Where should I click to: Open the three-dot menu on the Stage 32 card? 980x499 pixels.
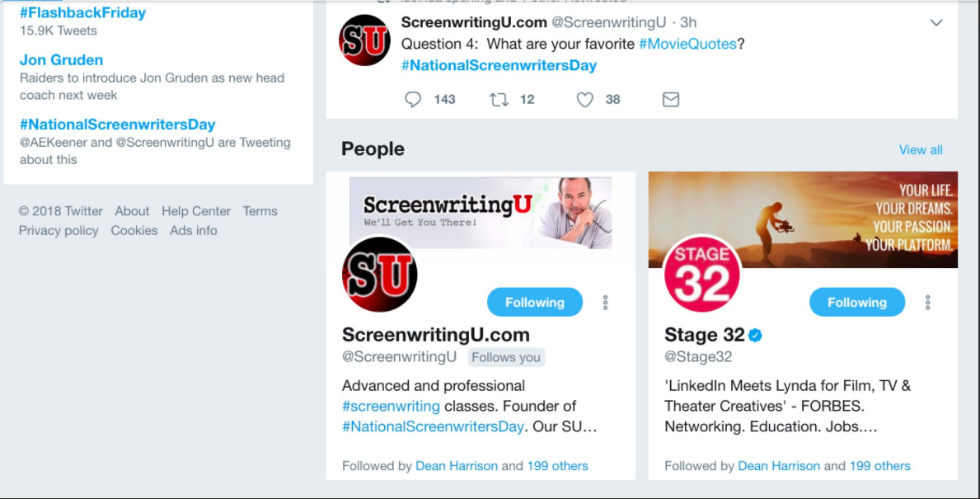(927, 302)
